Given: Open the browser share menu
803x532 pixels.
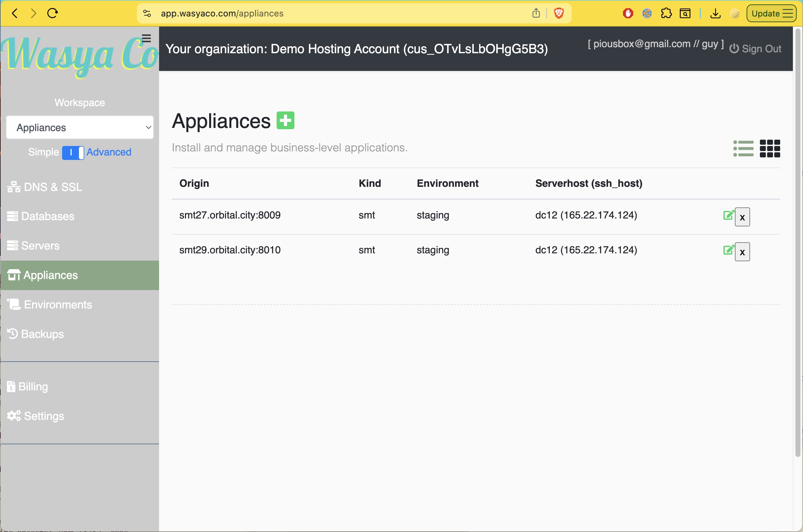Looking at the screenshot, I should click(x=536, y=13).
